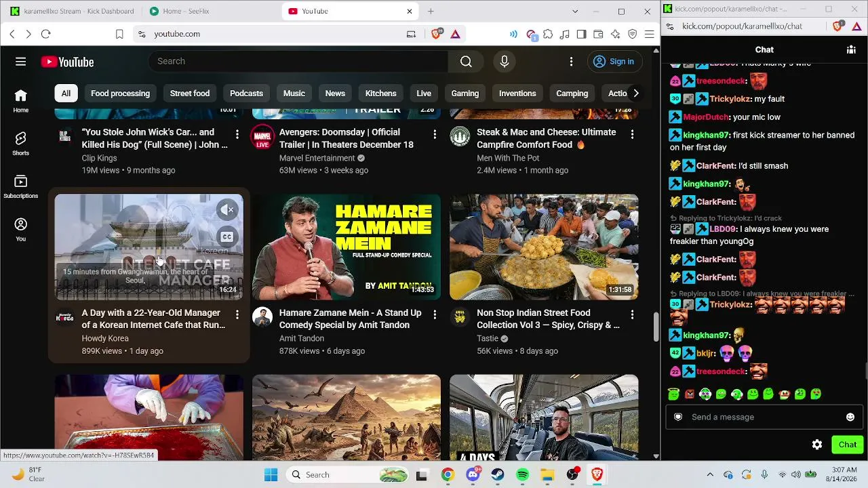The image size is (868, 488).
Task: Reload the YouTube page
Action: coord(45,34)
